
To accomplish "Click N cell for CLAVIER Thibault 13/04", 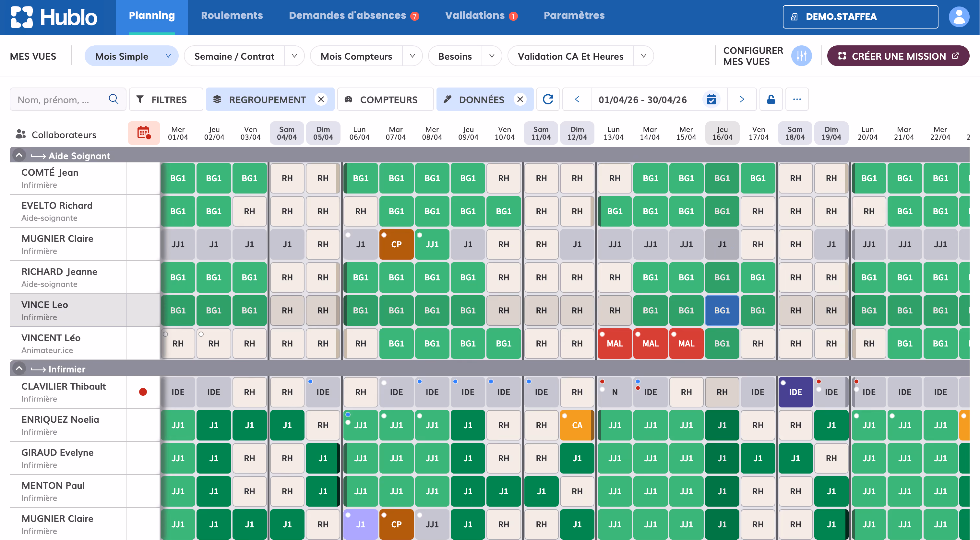I will point(615,392).
